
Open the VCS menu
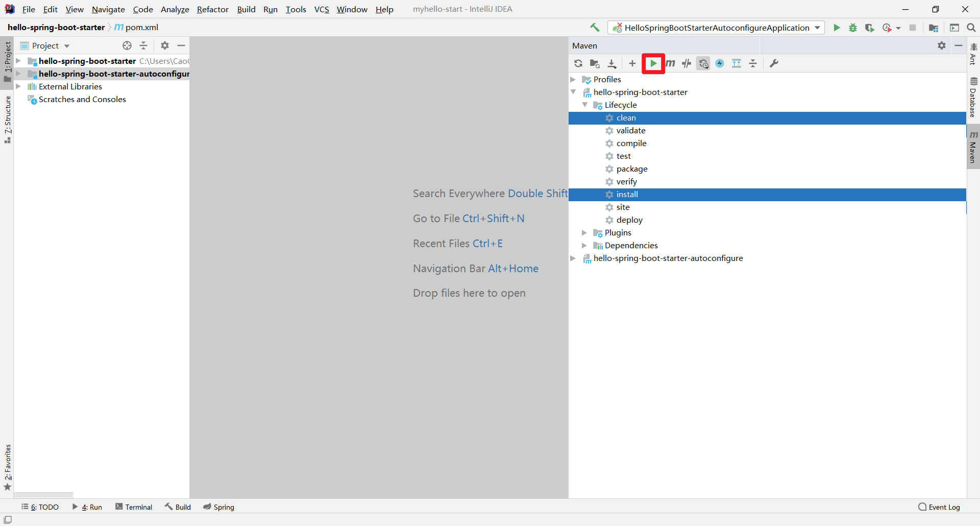pyautogui.click(x=322, y=9)
